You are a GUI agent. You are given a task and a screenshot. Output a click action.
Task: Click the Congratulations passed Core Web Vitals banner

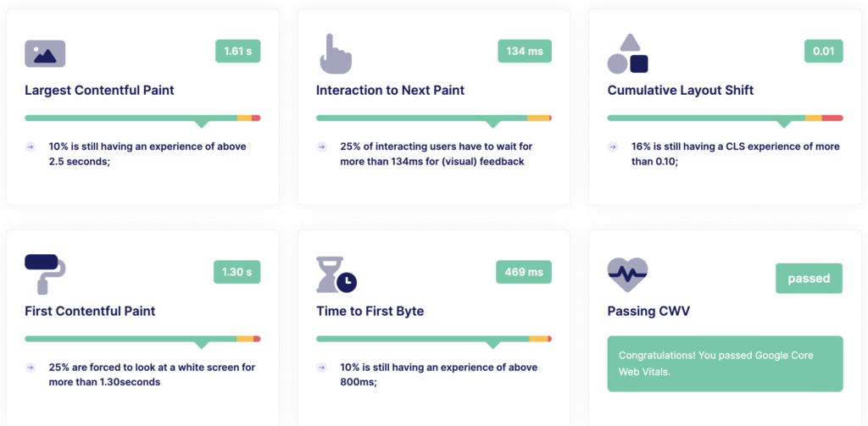click(726, 364)
